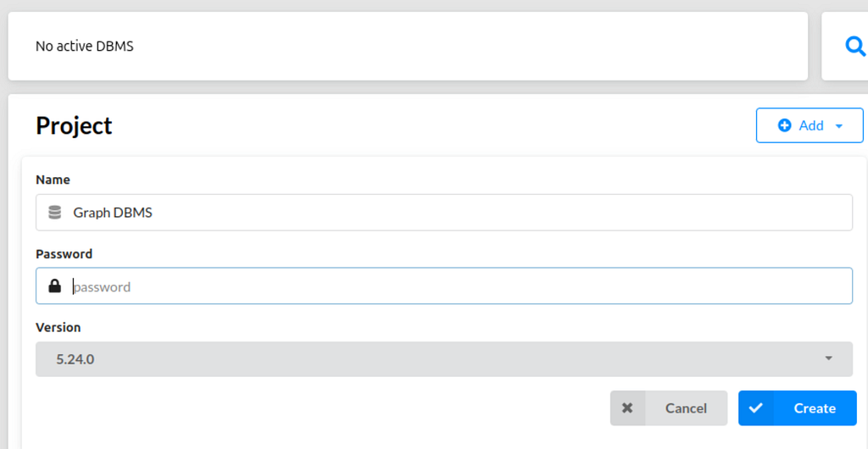868x449 pixels.
Task: Click the Name field label
Action: click(x=53, y=180)
